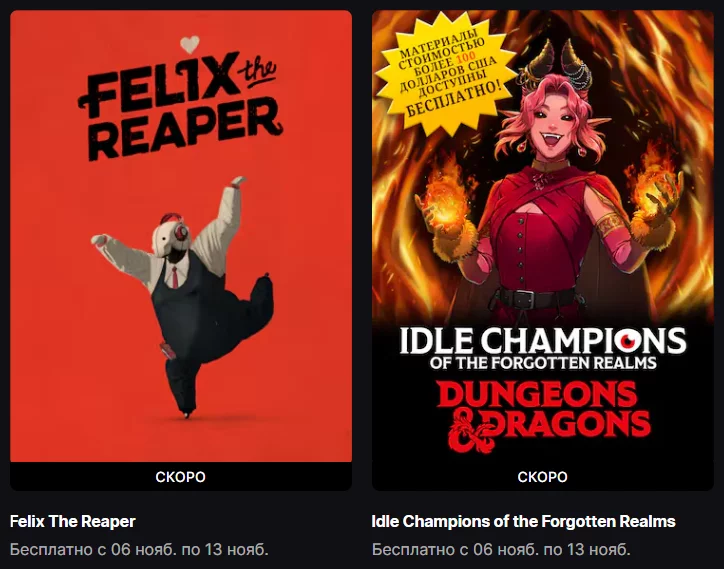This screenshot has height=569, width=724.
Task: Click the СКОРО banner under Felix The Reaper
Action: point(181,477)
